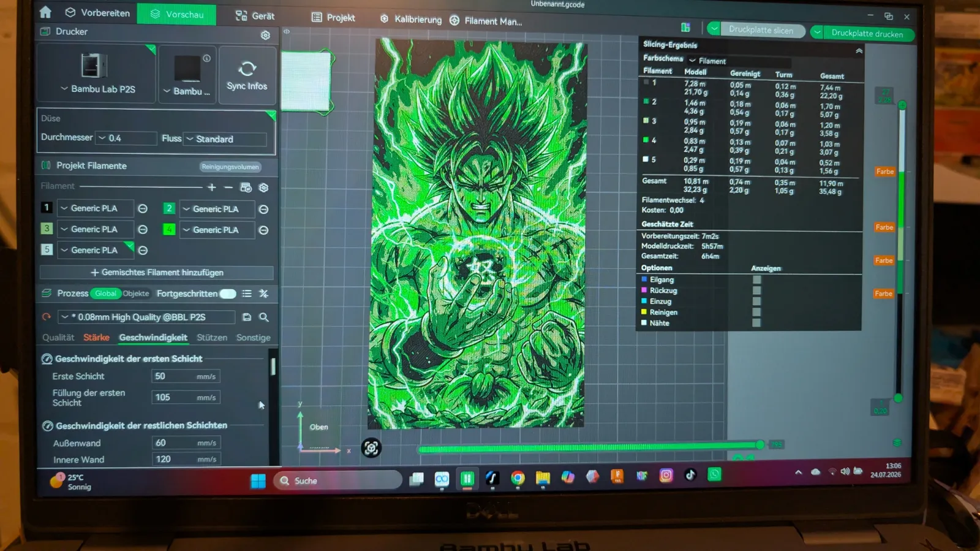Click the Reinigungsvolumen button

coord(230,167)
